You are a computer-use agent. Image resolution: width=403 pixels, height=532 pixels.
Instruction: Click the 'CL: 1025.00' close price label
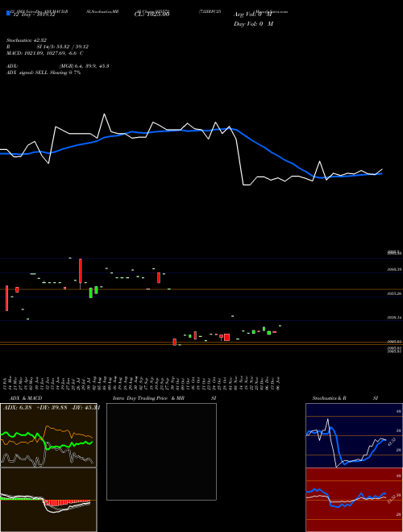pos(152,15)
